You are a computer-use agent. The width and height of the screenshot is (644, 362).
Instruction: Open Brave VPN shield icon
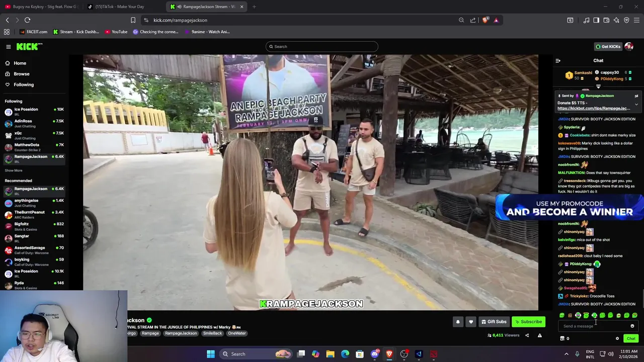[x=626, y=20]
